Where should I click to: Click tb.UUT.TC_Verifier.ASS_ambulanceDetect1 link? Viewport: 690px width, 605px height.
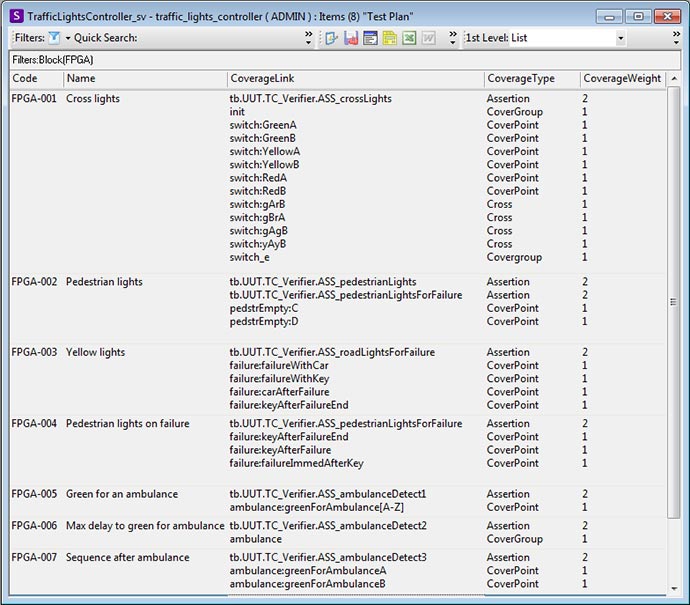pos(328,494)
